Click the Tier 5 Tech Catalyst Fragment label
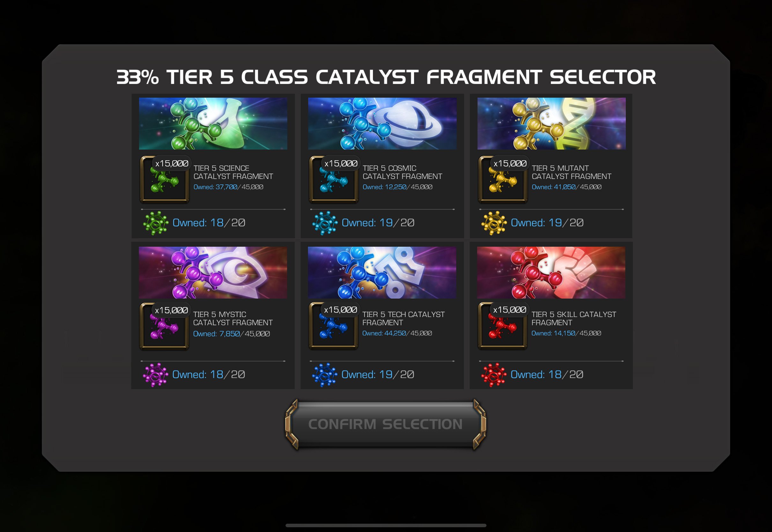This screenshot has width=772, height=532. tap(403, 318)
